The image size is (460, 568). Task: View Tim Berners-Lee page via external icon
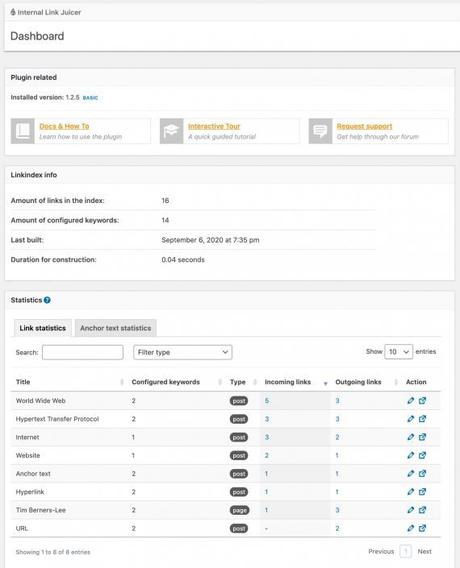pos(422,510)
